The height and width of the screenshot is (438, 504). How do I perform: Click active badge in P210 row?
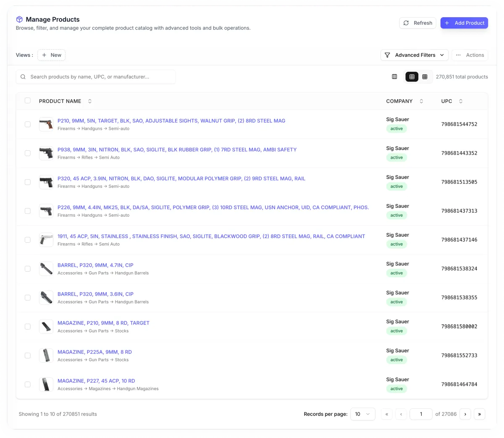click(x=396, y=129)
